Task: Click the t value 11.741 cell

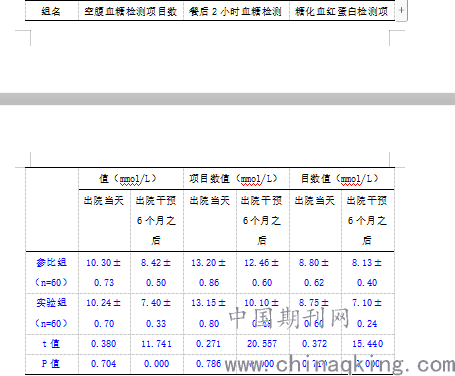Action: 157,344
